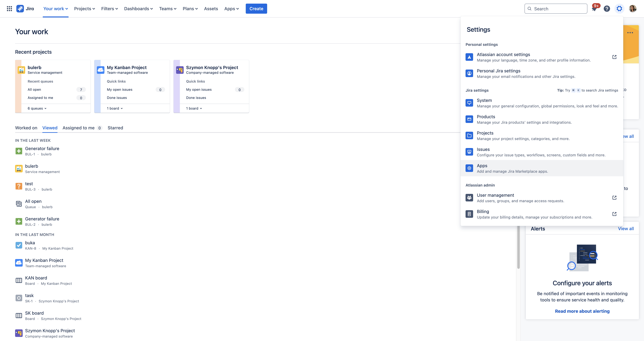
Task: Open the app switcher grid icon
Action: pos(9,9)
